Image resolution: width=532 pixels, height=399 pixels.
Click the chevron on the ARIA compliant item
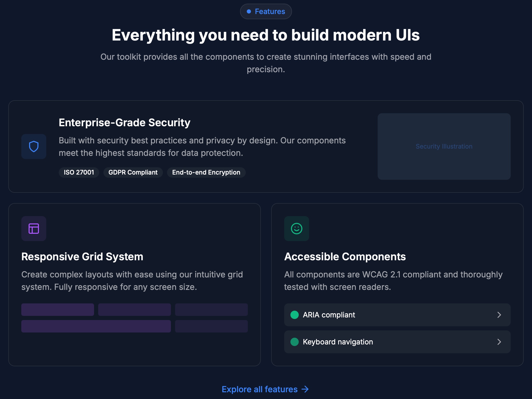pyautogui.click(x=499, y=315)
